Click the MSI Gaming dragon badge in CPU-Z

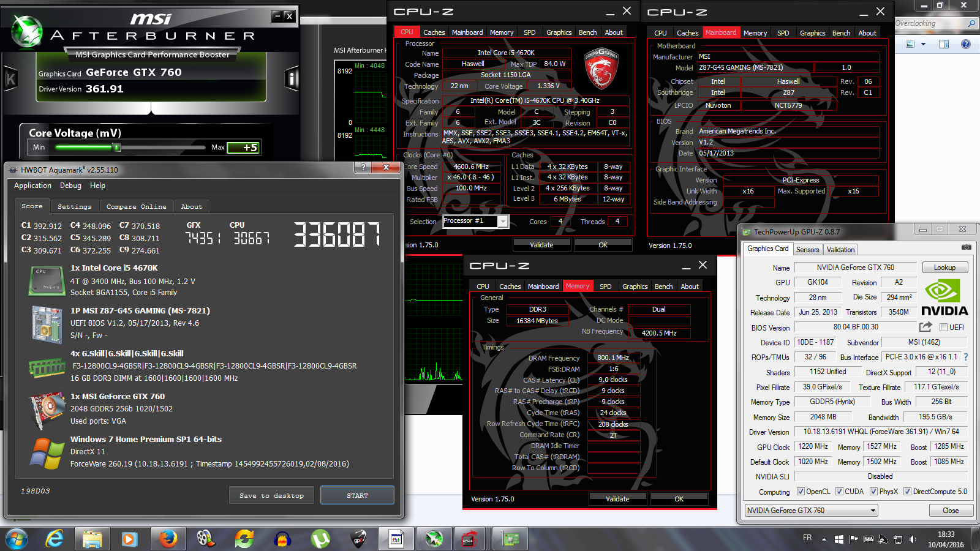pyautogui.click(x=602, y=69)
